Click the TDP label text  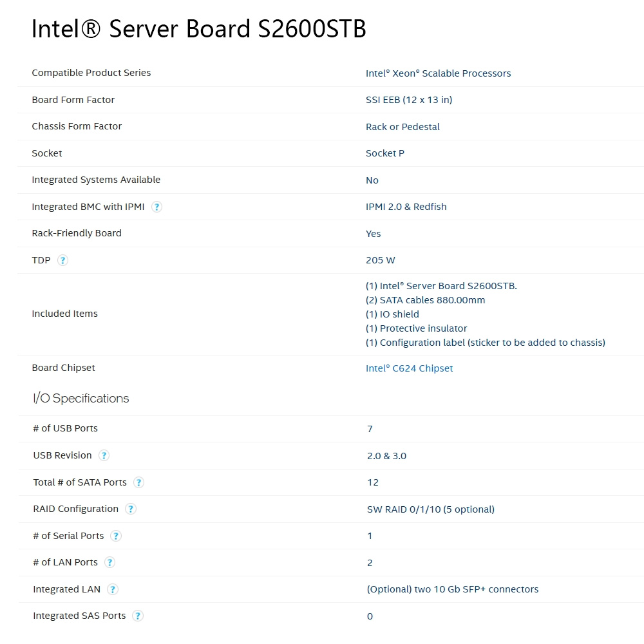click(41, 260)
